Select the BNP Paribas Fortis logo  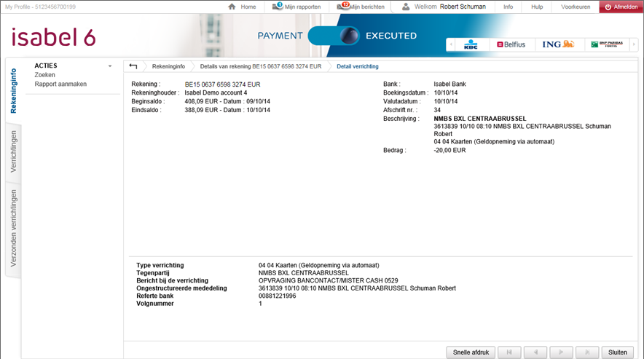609,44
